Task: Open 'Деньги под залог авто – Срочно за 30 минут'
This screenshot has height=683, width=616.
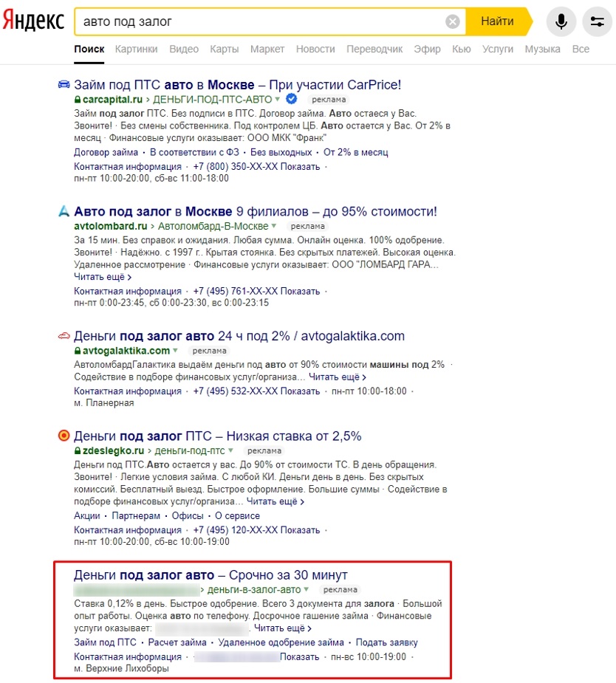Action: (211, 575)
